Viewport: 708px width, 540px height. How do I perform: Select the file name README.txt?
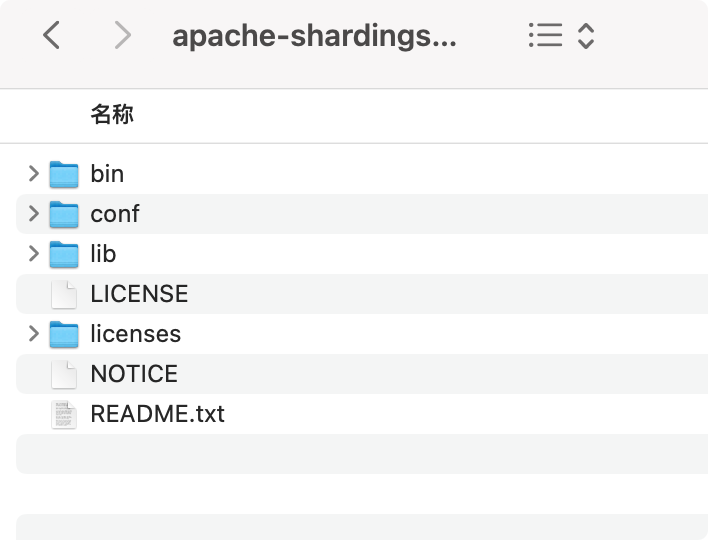pos(158,414)
